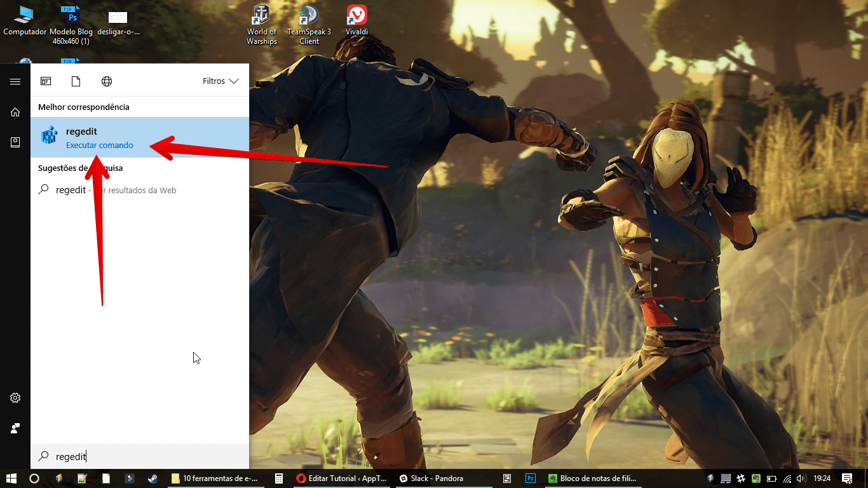The width and height of the screenshot is (868, 488).
Task: Click the globe-lightning tray icon
Action: [710, 478]
